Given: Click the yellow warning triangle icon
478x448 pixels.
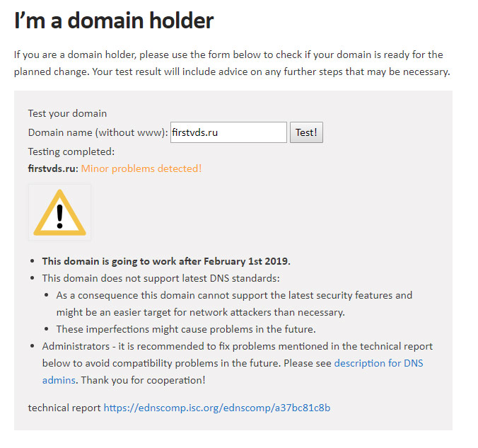Looking at the screenshot, I should pyautogui.click(x=59, y=212).
